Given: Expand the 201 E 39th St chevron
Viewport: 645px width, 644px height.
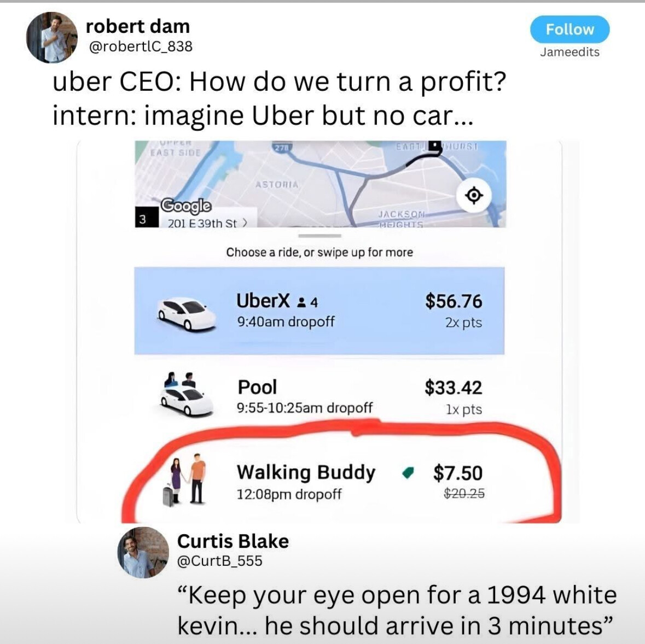Looking at the screenshot, I should (245, 223).
